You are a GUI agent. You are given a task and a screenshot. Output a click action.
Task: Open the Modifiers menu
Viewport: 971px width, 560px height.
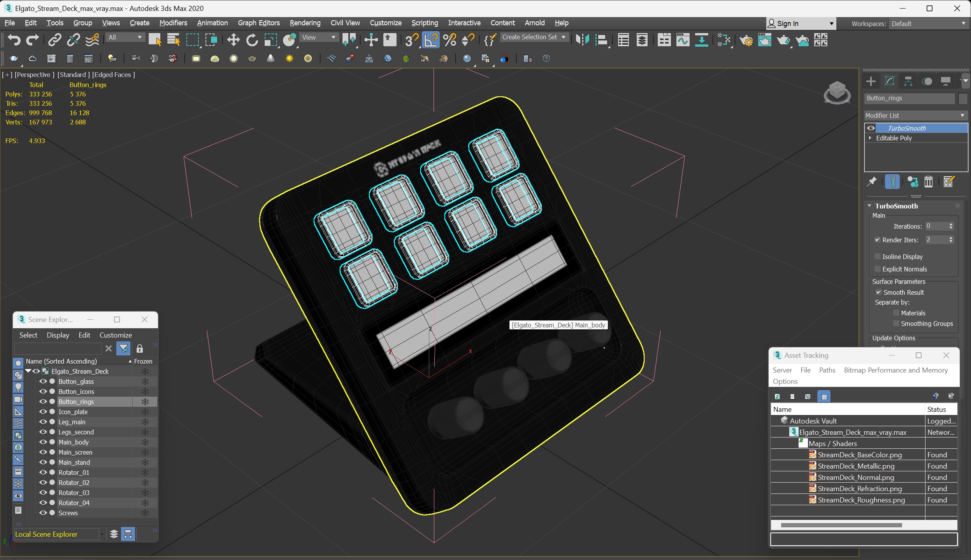(173, 23)
